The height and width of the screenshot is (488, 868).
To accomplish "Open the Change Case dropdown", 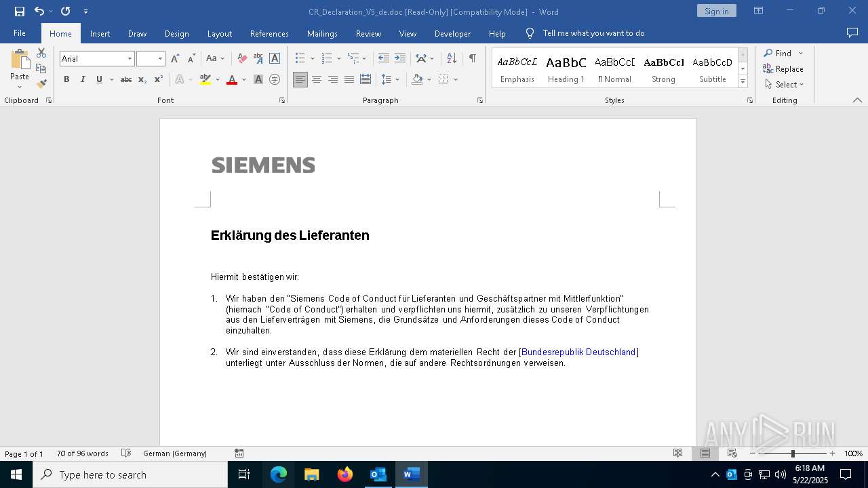I will pyautogui.click(x=214, y=59).
